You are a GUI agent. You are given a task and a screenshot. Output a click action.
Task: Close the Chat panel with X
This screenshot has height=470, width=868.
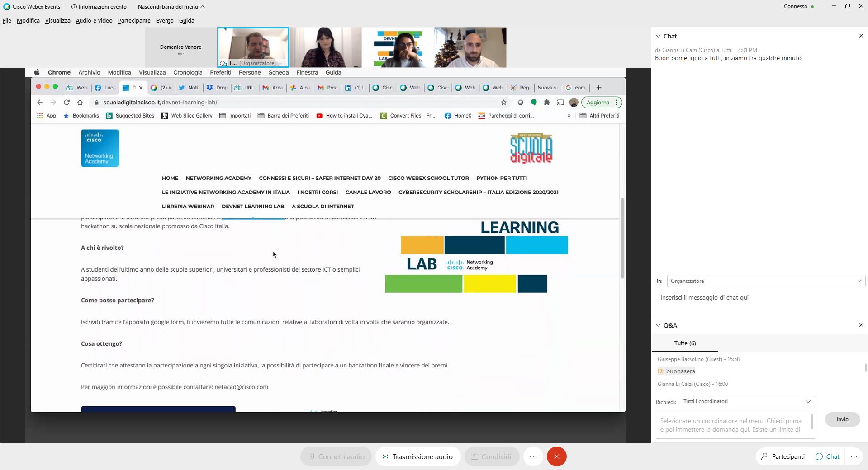pos(861,36)
